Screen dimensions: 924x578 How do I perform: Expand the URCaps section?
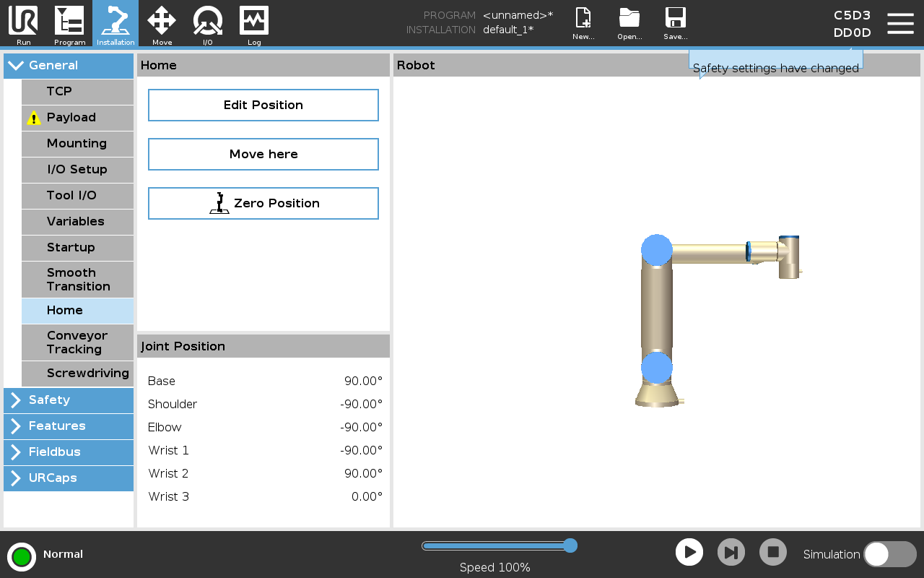click(x=69, y=478)
